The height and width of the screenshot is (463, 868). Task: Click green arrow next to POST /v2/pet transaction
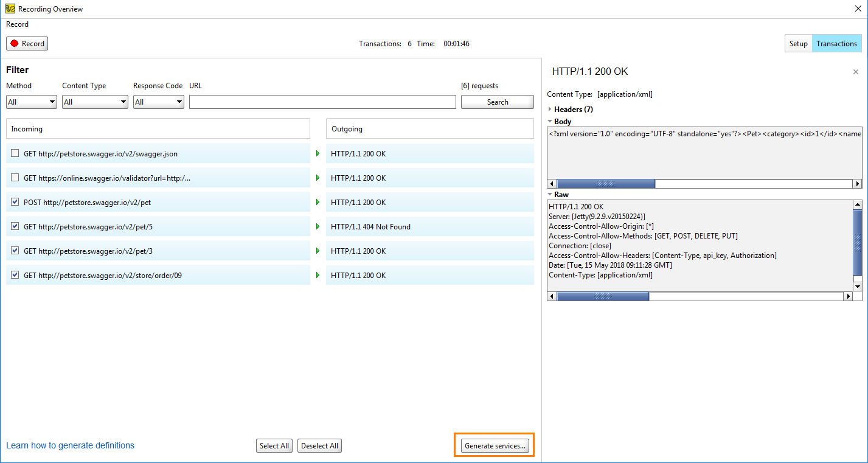pyautogui.click(x=318, y=202)
